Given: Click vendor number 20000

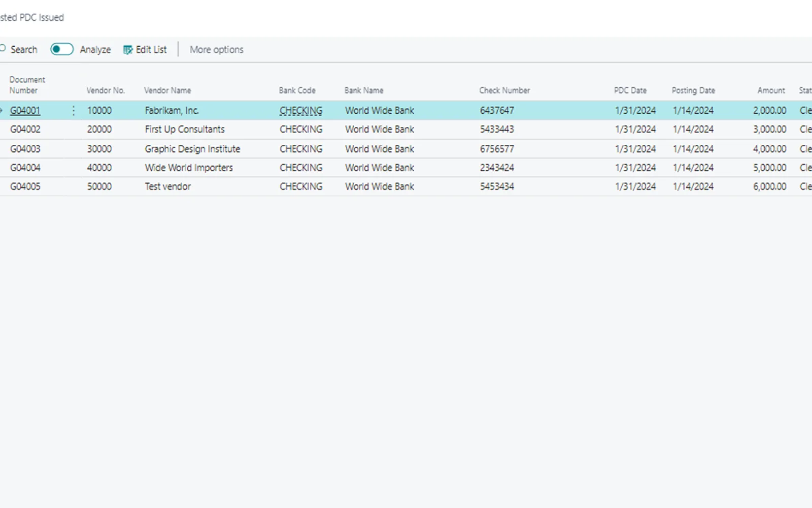Looking at the screenshot, I should [x=99, y=129].
